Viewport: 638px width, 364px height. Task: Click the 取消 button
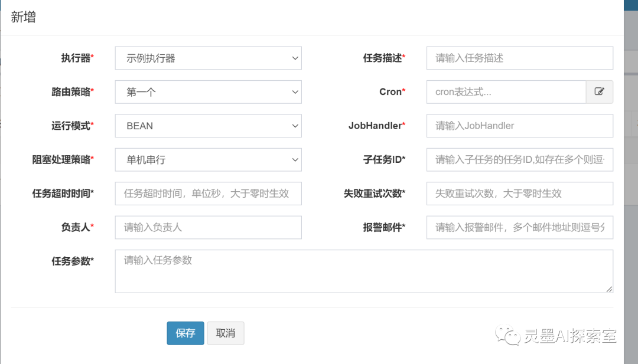pyautogui.click(x=225, y=333)
